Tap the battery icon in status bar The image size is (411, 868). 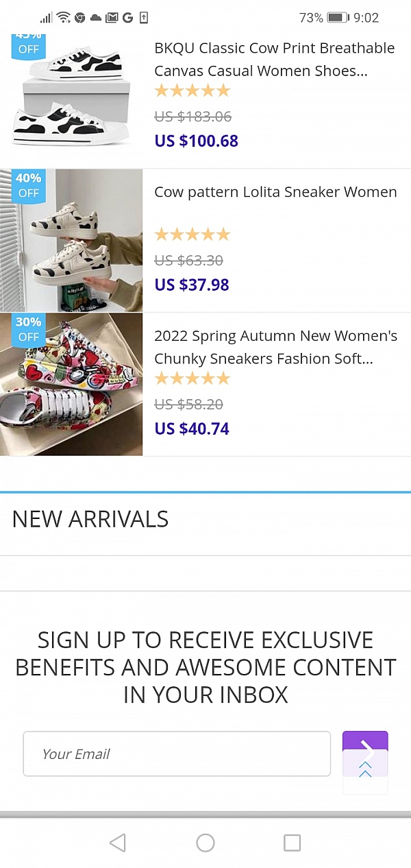pos(338,18)
